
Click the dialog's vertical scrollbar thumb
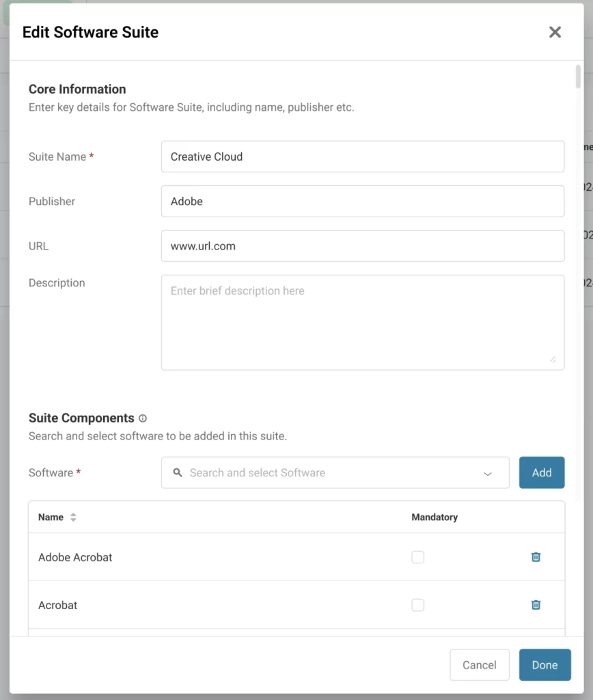[x=578, y=77]
